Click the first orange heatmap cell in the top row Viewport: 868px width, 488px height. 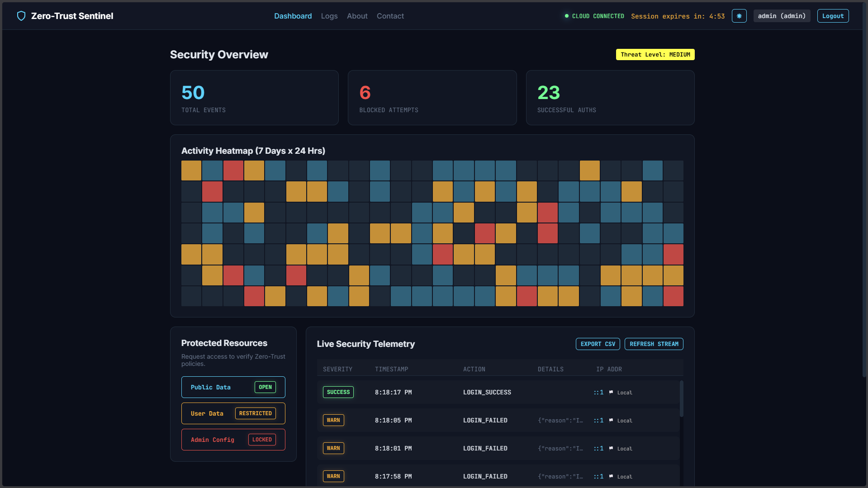click(x=191, y=171)
